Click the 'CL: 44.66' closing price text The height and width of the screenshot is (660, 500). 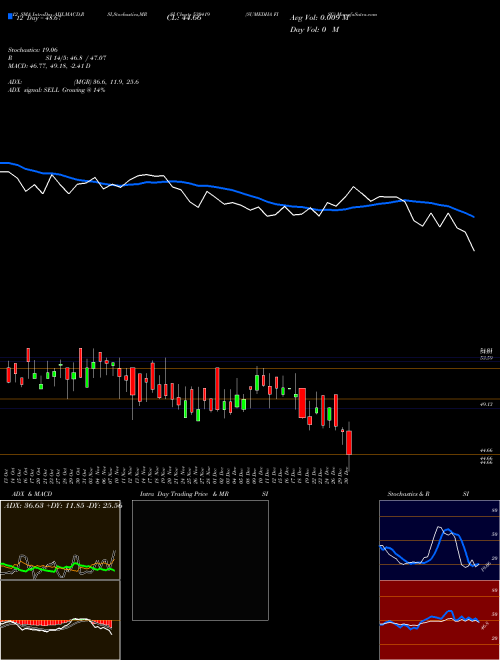pos(184,19)
